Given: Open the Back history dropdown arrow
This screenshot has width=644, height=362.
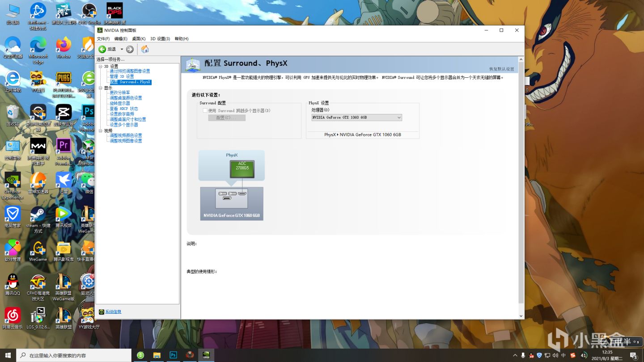Looking at the screenshot, I should coord(122,49).
